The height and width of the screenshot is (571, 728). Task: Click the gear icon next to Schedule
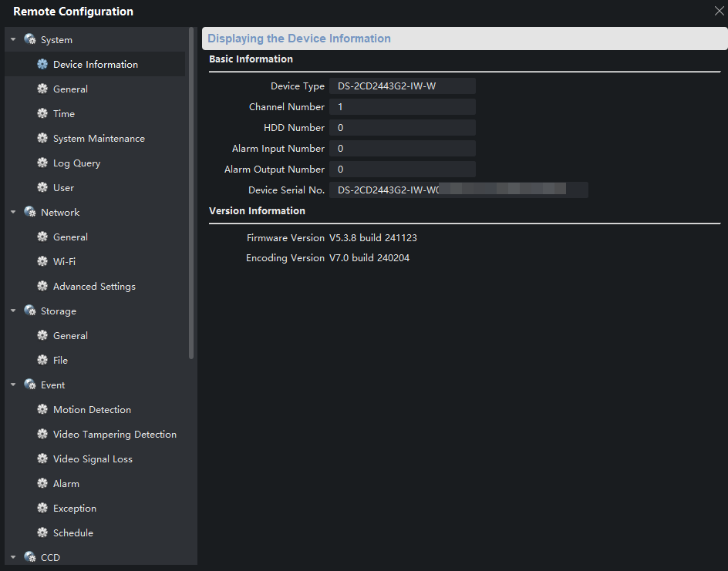[x=42, y=533]
